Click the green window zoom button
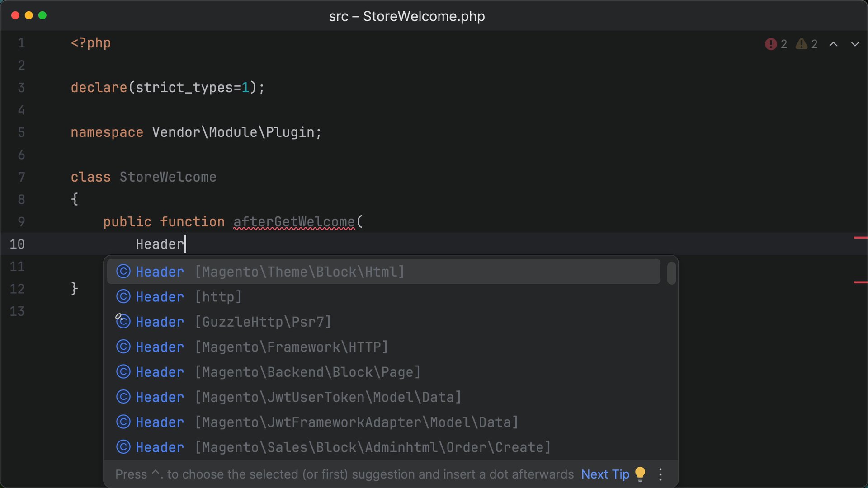The width and height of the screenshot is (868, 488). (x=42, y=15)
